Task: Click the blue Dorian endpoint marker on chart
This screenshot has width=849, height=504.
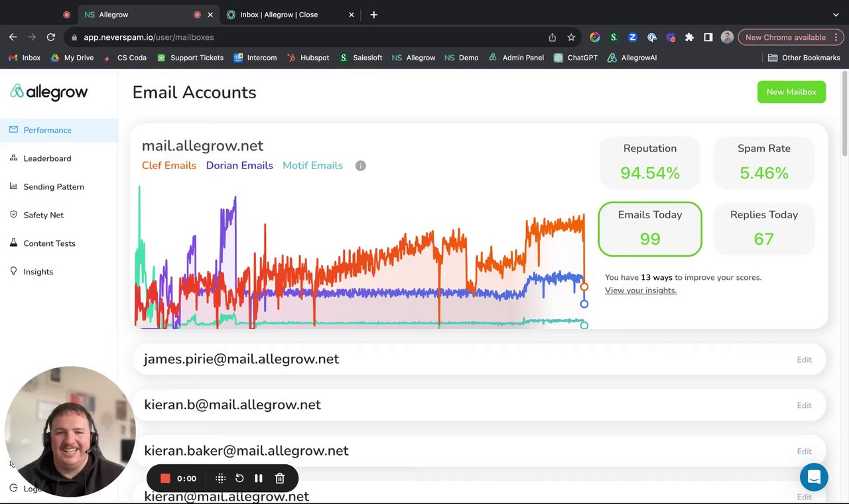Action: [x=584, y=304]
